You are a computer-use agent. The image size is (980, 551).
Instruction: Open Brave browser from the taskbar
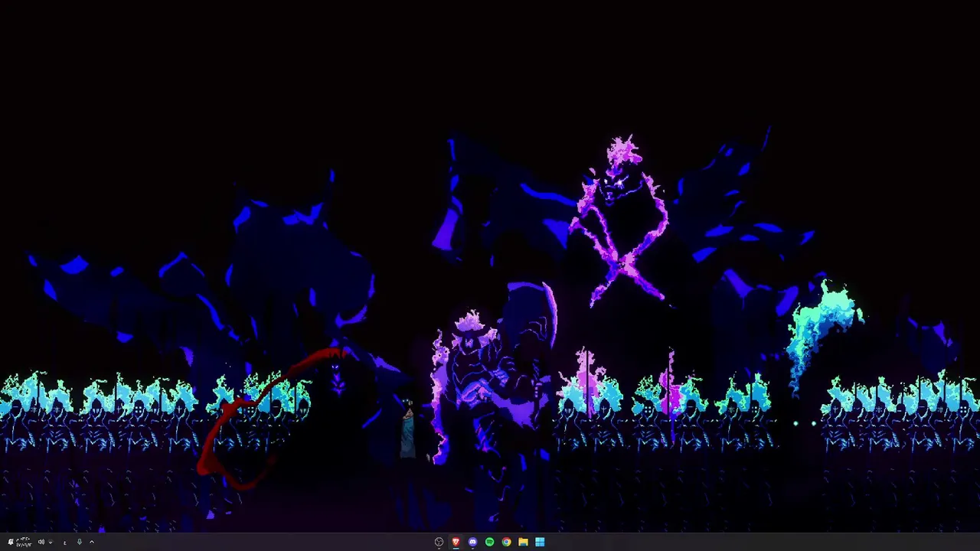click(x=456, y=542)
